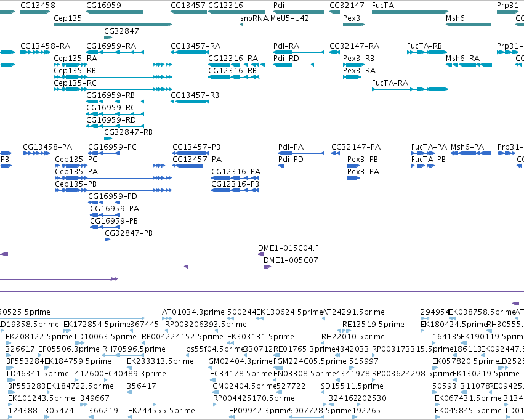Image resolution: width=524 pixels, height=420 pixels.
Task: Select the CG13458-PA protein label
Action: tap(47, 147)
